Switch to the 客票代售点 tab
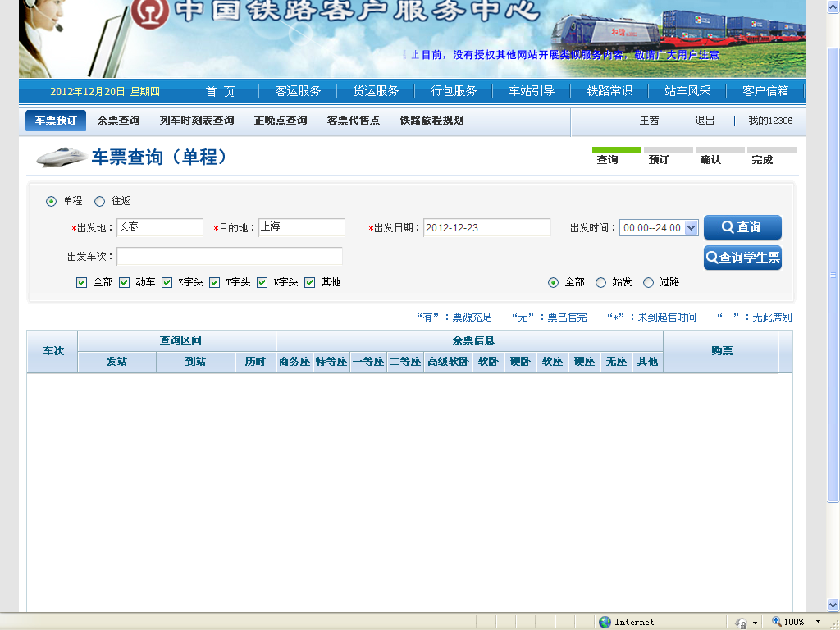This screenshot has height=630, width=840. tap(353, 121)
